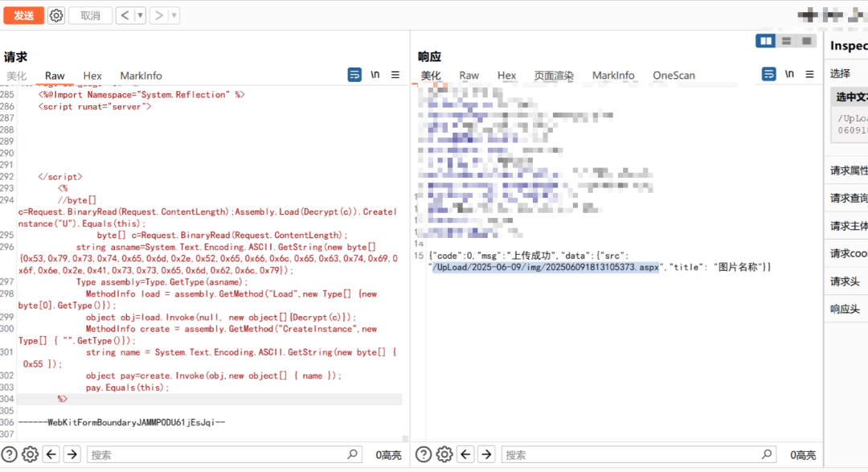Click the closing </script> tag line

tap(60, 177)
